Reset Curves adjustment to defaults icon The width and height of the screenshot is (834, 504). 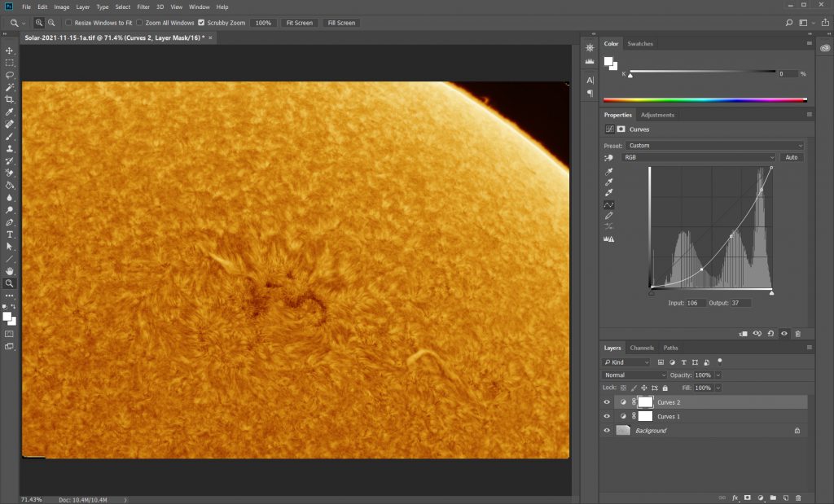(770, 333)
